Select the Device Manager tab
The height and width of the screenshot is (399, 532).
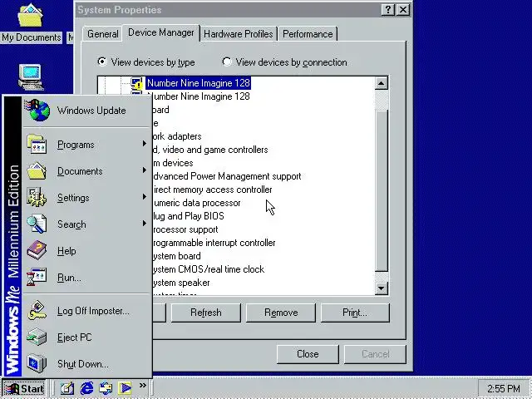click(x=160, y=32)
